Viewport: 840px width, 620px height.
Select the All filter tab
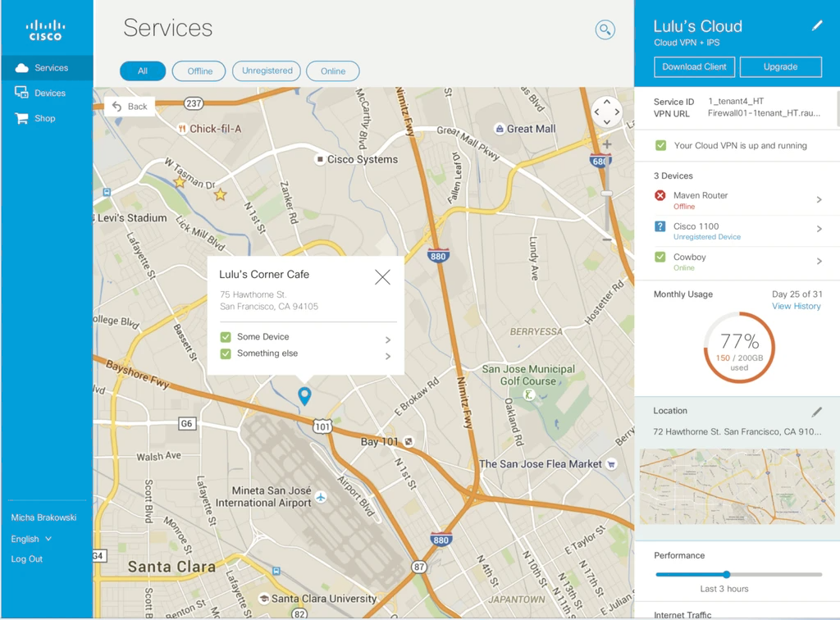coord(143,71)
